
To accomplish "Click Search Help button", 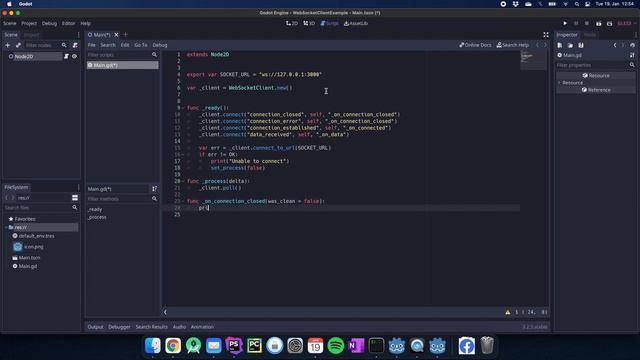I will [x=513, y=45].
